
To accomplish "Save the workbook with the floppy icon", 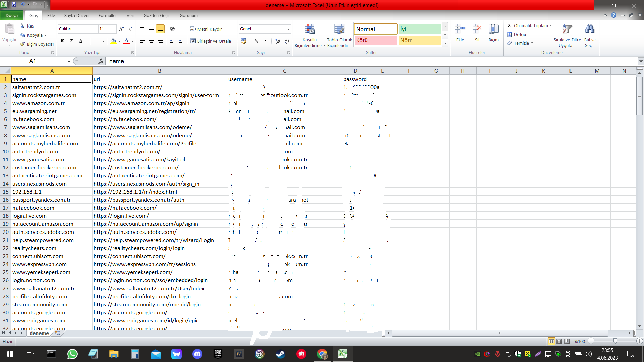I will pos(14,4).
